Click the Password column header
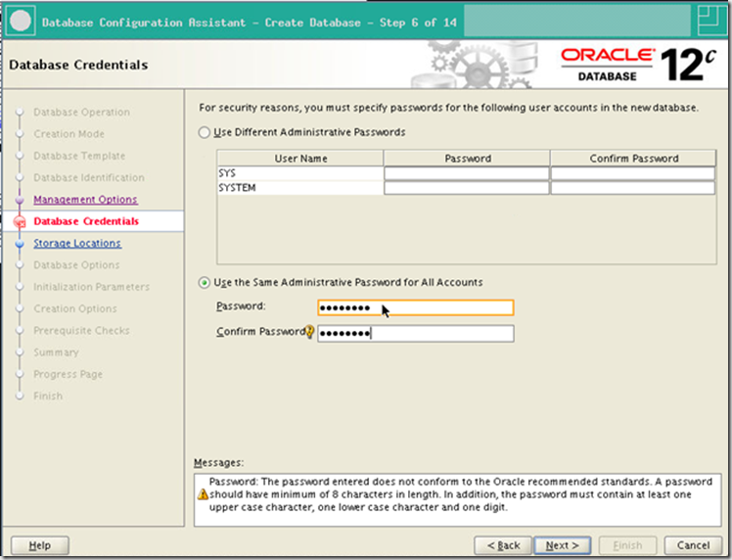Image resolution: width=732 pixels, height=560 pixels. click(x=467, y=159)
